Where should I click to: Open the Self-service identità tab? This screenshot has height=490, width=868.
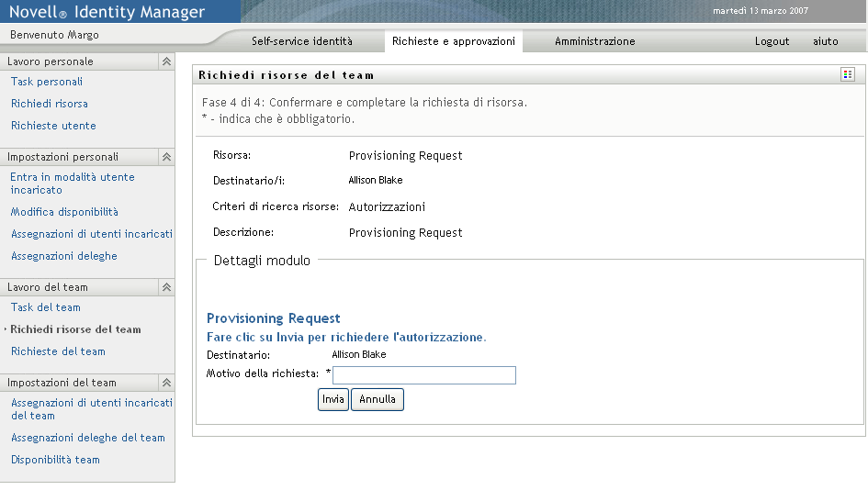(301, 41)
